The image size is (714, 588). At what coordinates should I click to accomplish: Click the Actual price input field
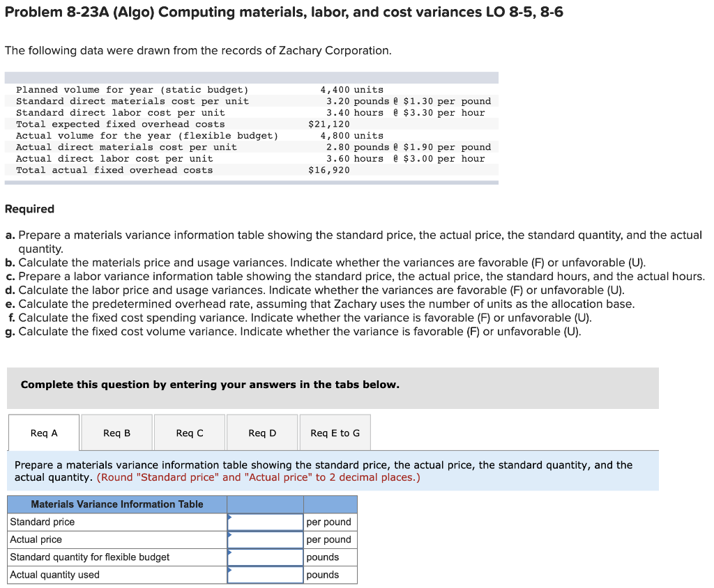click(267, 539)
